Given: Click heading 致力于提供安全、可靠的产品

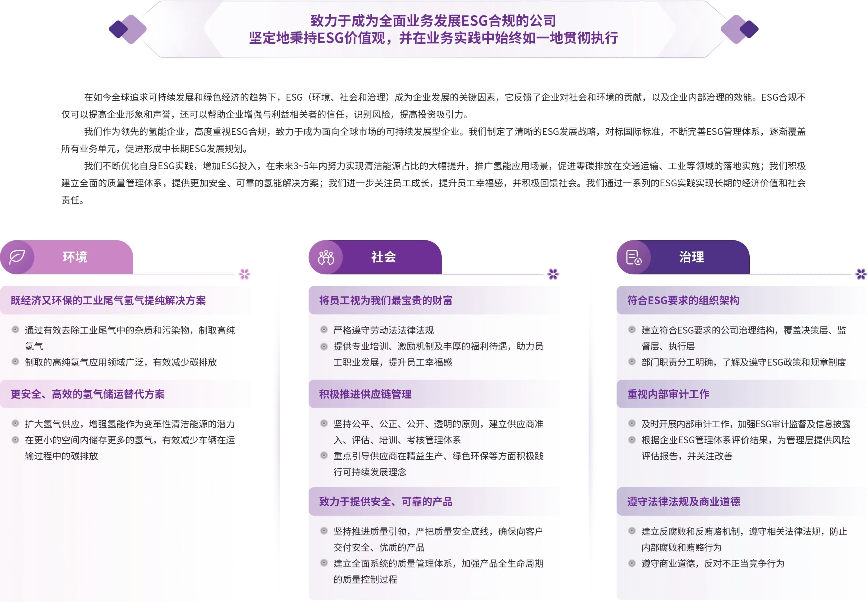Looking at the screenshot, I should coord(385,502).
